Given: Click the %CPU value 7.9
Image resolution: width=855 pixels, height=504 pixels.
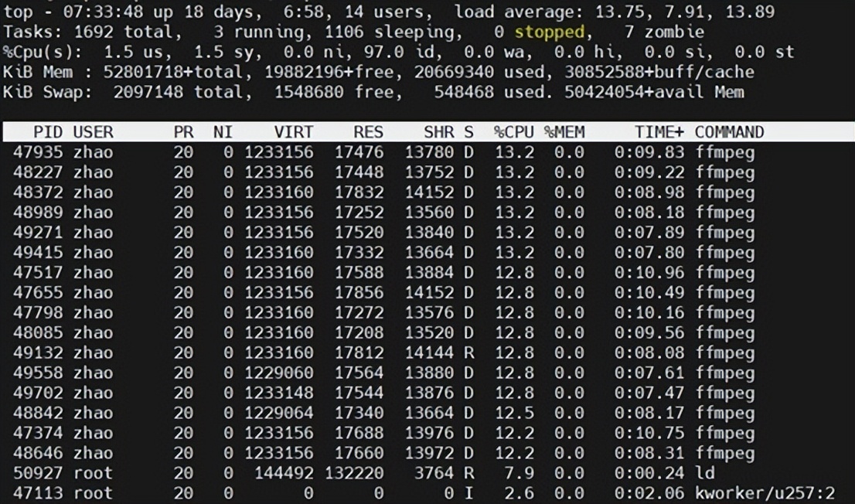Looking at the screenshot, I should point(519,473).
